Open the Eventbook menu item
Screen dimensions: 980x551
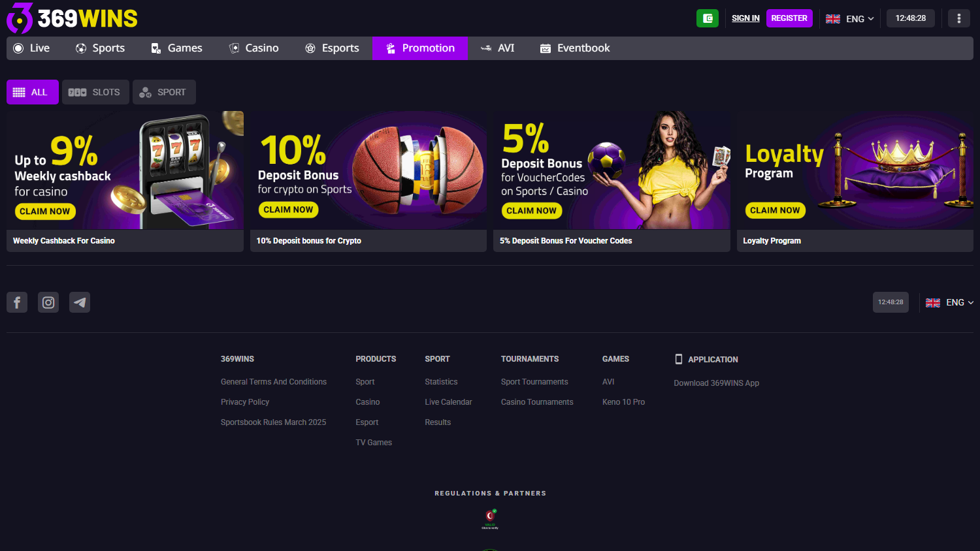[x=575, y=48]
